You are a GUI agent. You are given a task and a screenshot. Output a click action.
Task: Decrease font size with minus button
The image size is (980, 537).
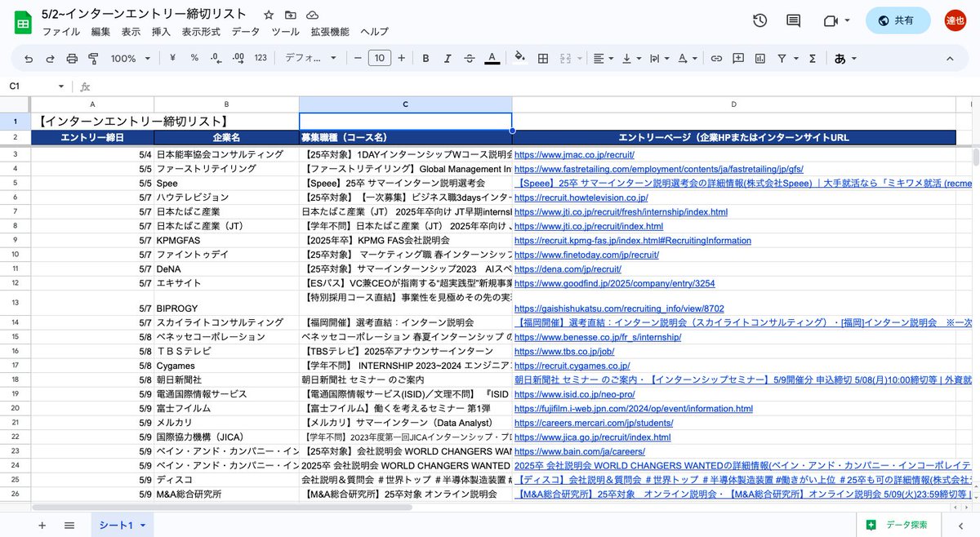[357, 58]
